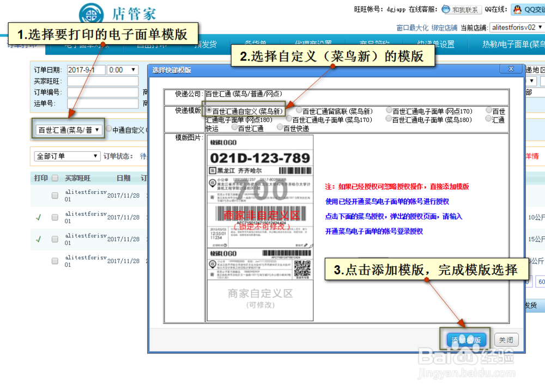Click the 打印 column header
The width and height of the screenshot is (545, 392).
(41, 178)
